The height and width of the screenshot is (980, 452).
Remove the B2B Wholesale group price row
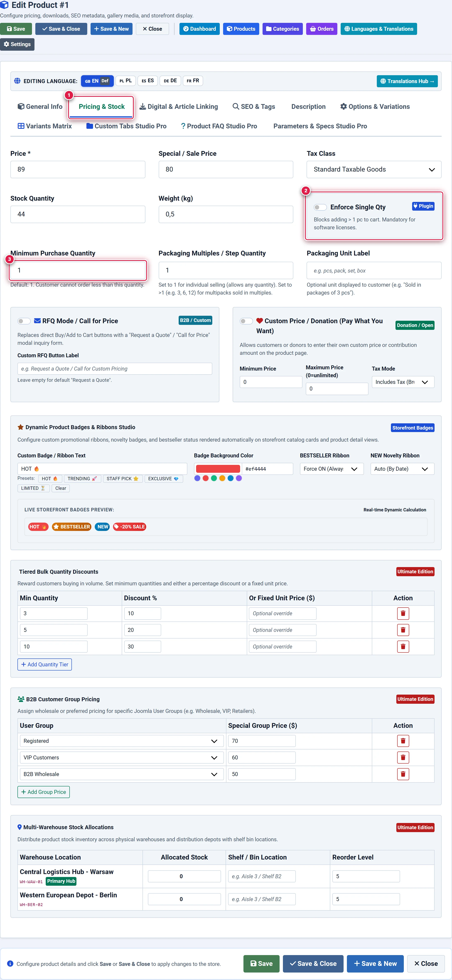(403, 774)
